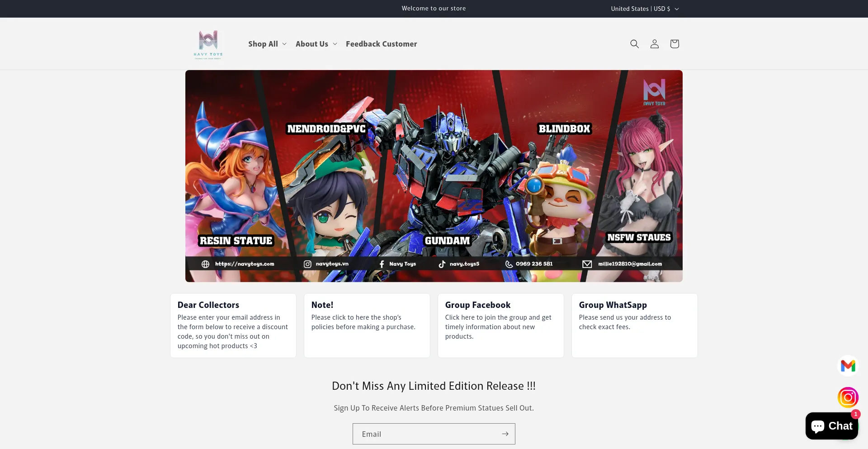Expand the Shop All menu
The width and height of the screenshot is (868, 449).
point(267,44)
